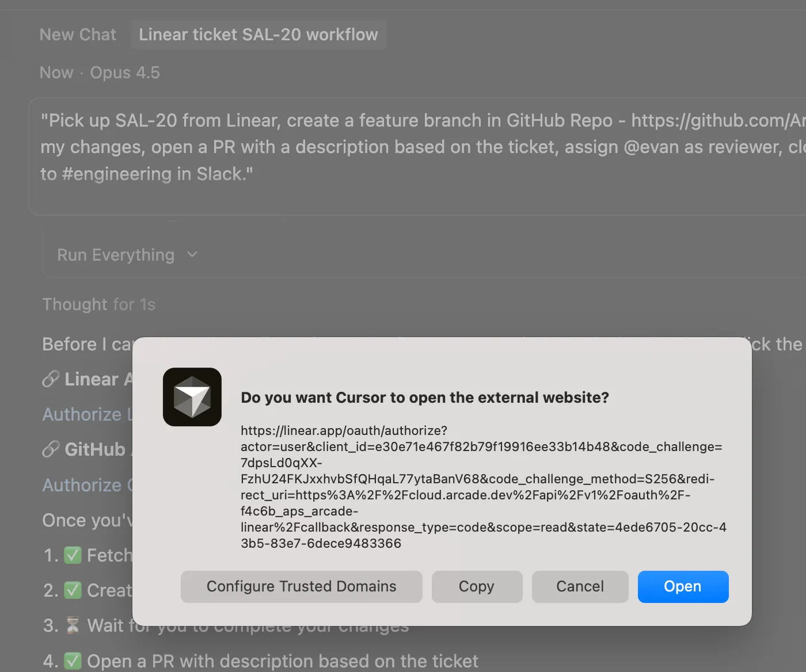
Task: Cancel opening the external website
Action: pyautogui.click(x=580, y=586)
